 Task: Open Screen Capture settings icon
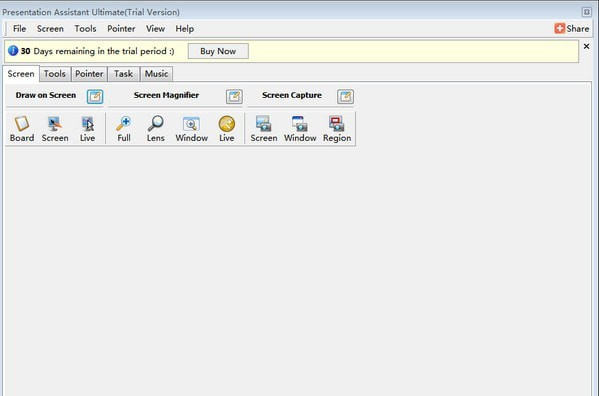coord(345,96)
